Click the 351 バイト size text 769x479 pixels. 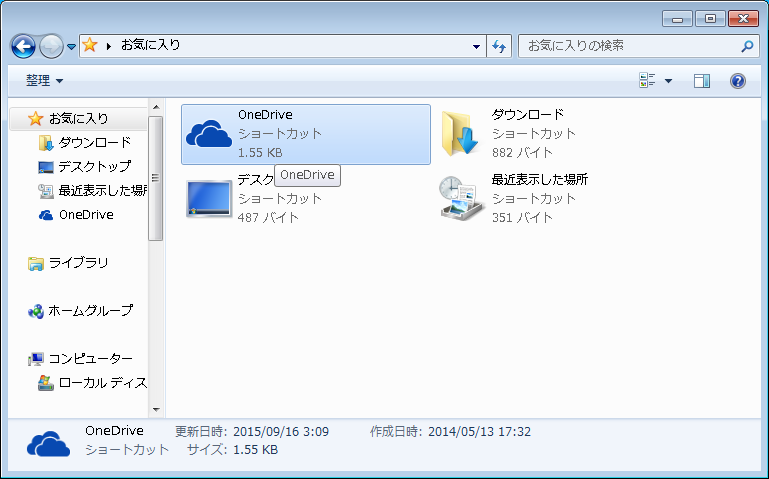[x=522, y=218]
